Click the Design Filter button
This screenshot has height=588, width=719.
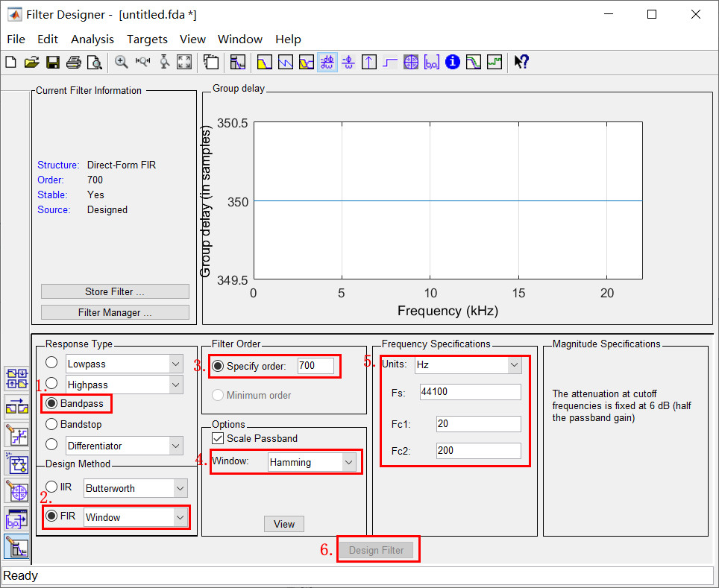tap(376, 550)
